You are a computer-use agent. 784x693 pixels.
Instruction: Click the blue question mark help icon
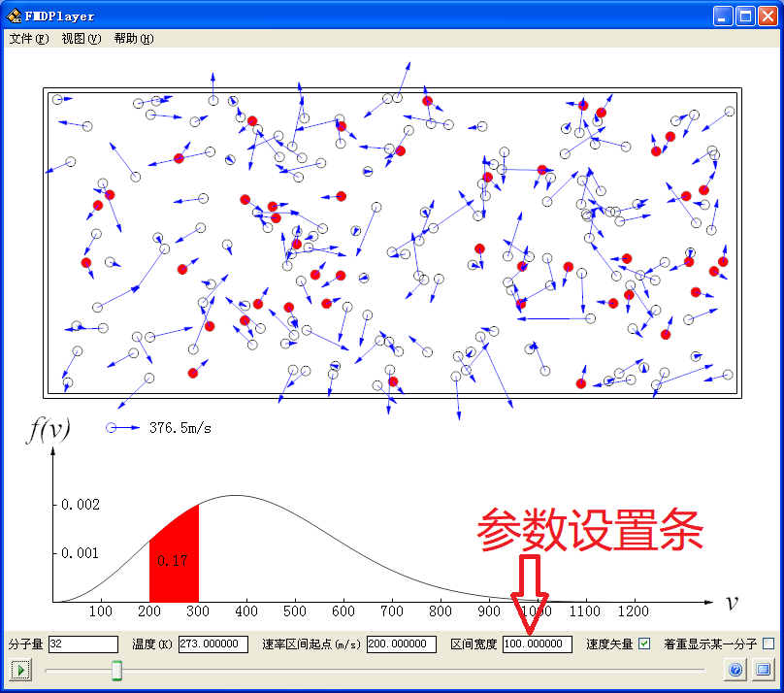tap(735, 670)
